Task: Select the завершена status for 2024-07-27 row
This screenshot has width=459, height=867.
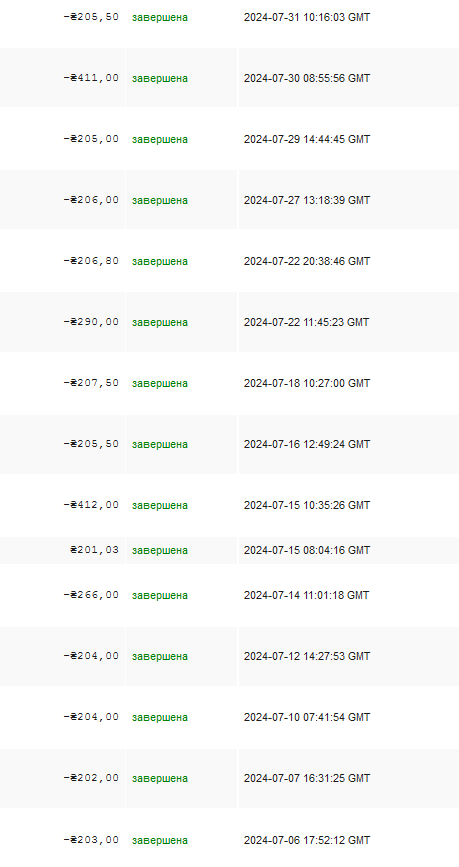Action: point(160,200)
